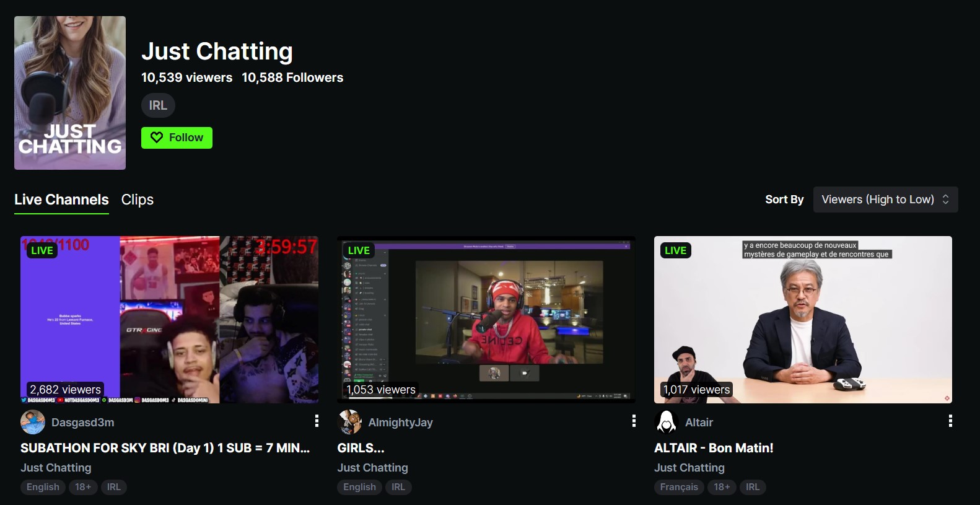980x505 pixels.
Task: Open three-dot menu for AlmightyJay stream
Action: (633, 421)
